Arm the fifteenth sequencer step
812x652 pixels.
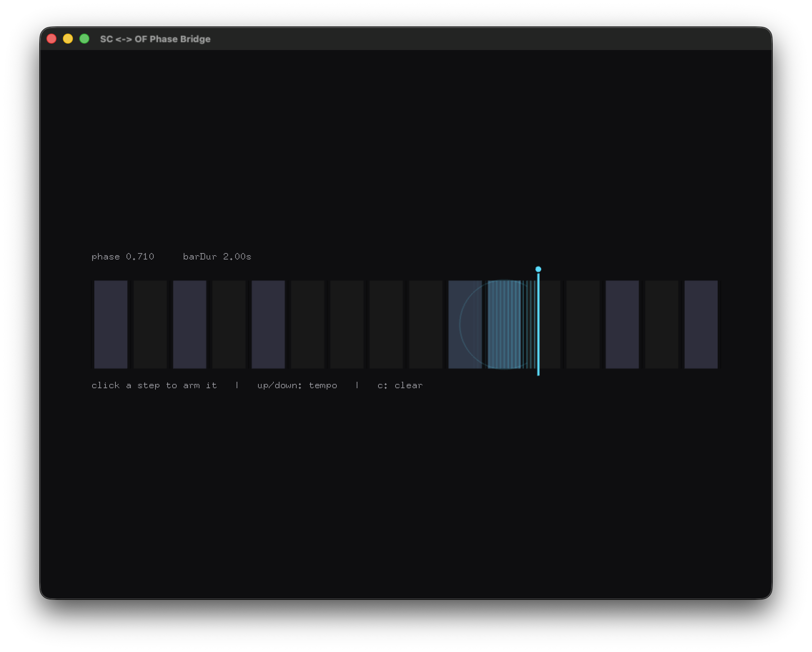(662, 324)
